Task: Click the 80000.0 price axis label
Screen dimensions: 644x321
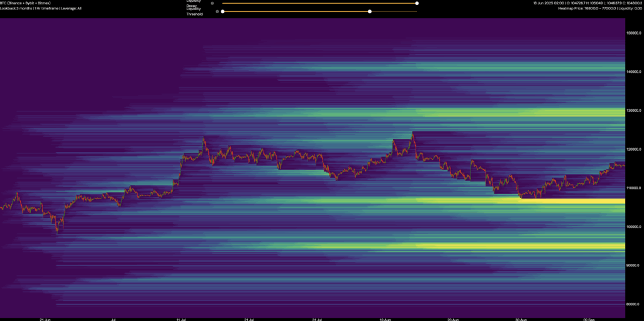Action: click(x=633, y=304)
